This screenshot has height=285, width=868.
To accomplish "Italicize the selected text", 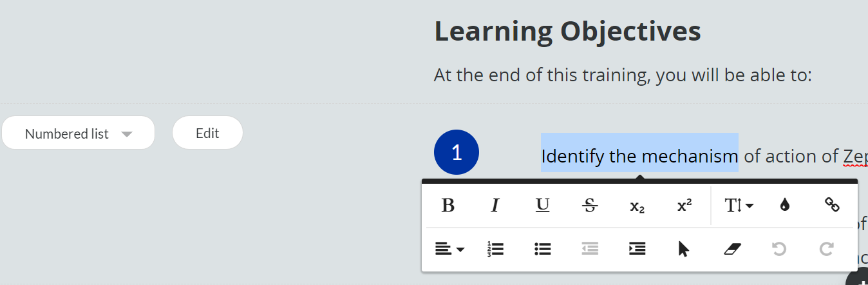I will pos(495,206).
